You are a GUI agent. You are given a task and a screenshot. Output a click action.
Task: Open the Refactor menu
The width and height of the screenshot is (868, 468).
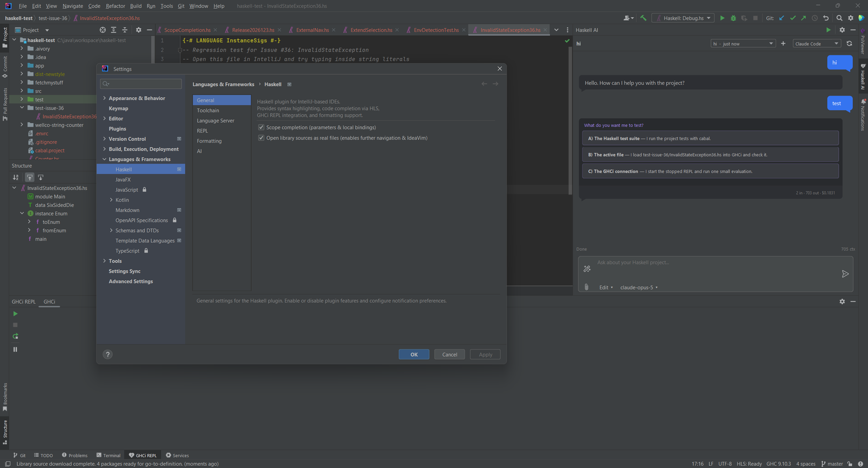tap(116, 6)
